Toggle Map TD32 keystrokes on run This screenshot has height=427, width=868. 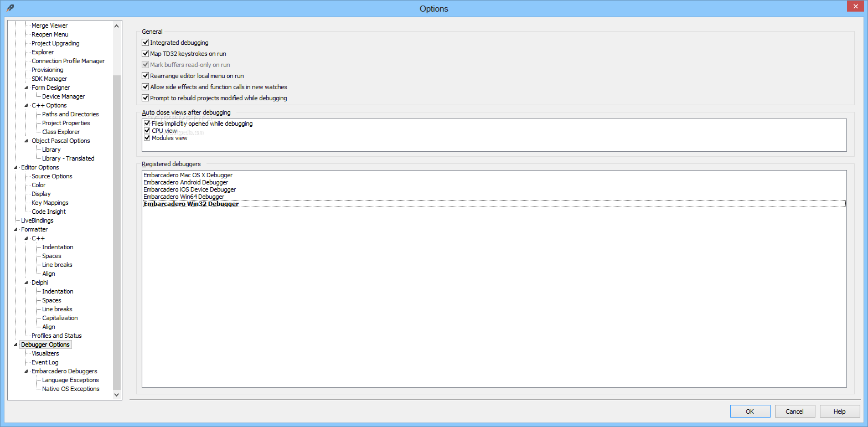(x=146, y=54)
